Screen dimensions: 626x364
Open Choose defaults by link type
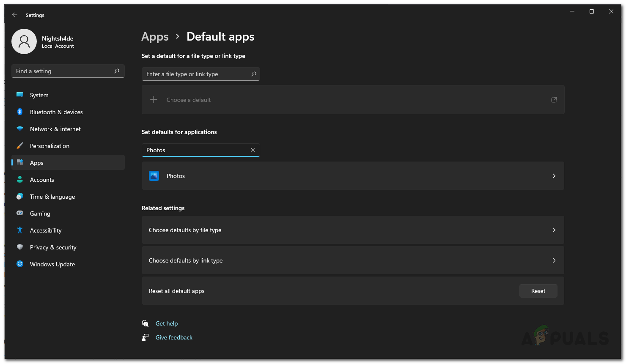tap(353, 260)
